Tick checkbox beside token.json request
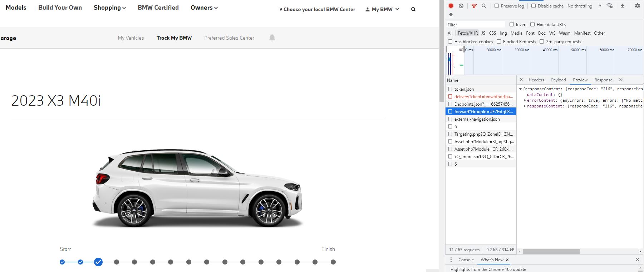Viewport: 644px width, 272px height. pos(450,89)
